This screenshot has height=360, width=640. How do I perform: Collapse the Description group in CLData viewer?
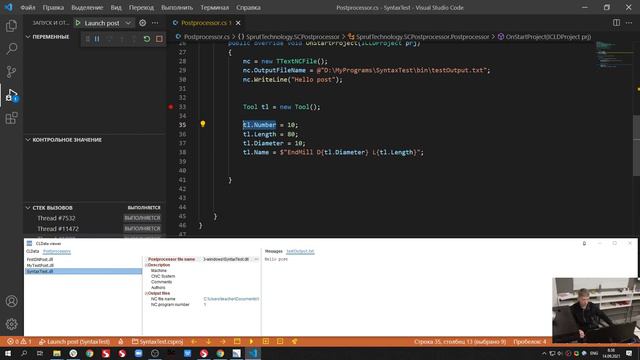click(x=146, y=265)
